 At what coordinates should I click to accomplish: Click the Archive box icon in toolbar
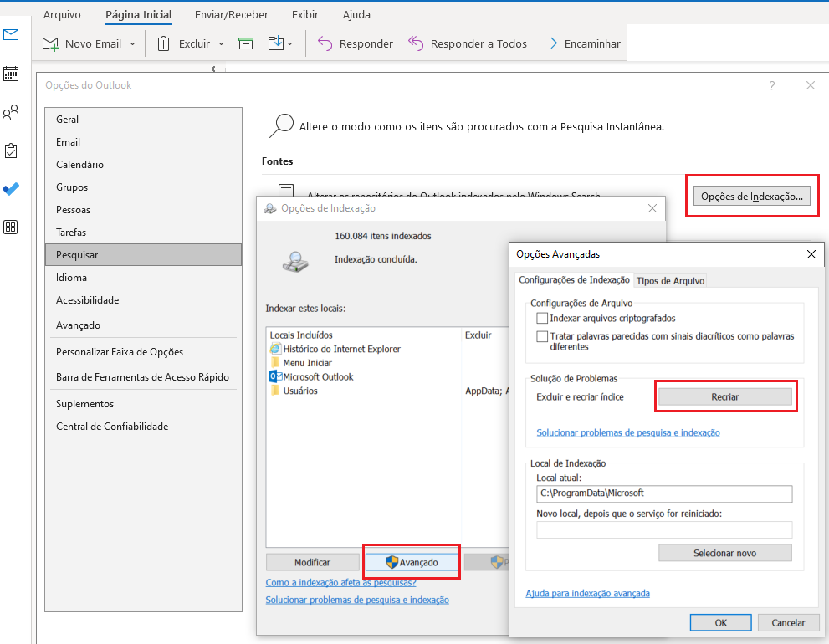246,43
